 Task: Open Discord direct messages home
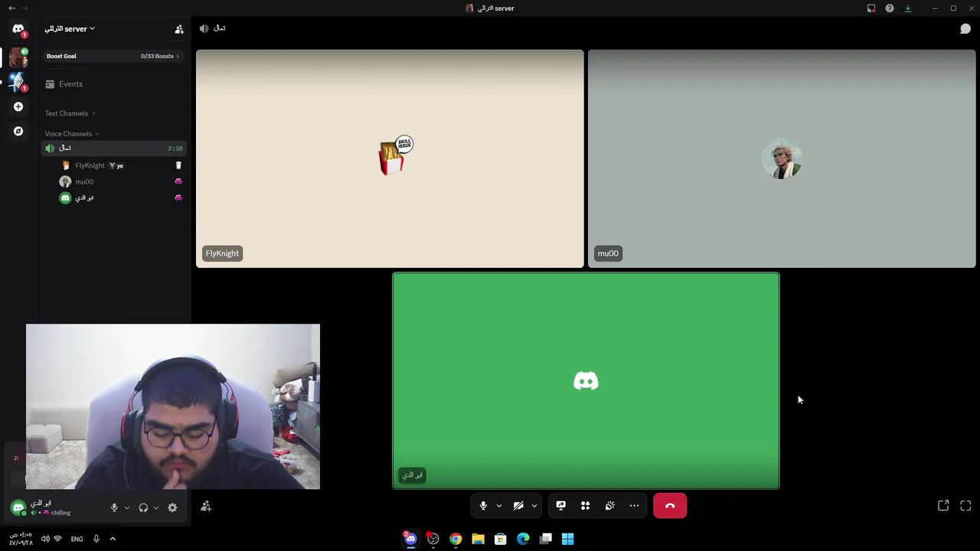[18, 29]
